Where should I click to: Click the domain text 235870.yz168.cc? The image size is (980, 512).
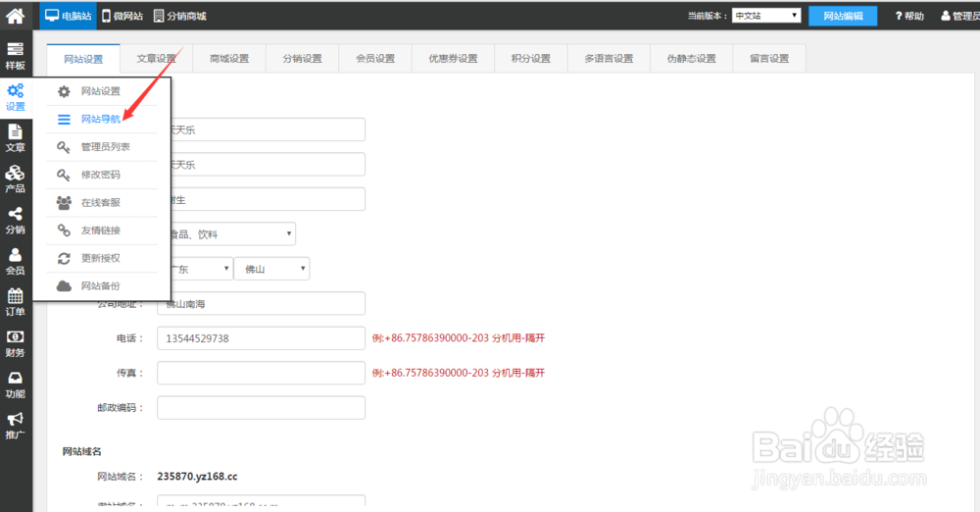coord(198,477)
